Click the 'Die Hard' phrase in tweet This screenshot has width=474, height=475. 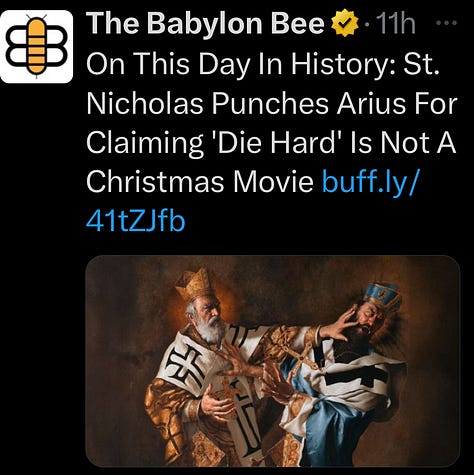click(x=276, y=143)
